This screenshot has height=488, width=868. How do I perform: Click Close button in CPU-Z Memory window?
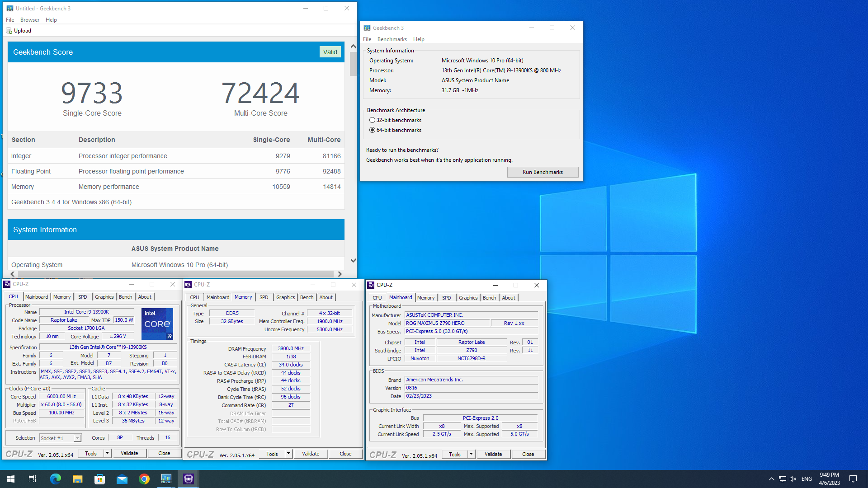pyautogui.click(x=345, y=454)
